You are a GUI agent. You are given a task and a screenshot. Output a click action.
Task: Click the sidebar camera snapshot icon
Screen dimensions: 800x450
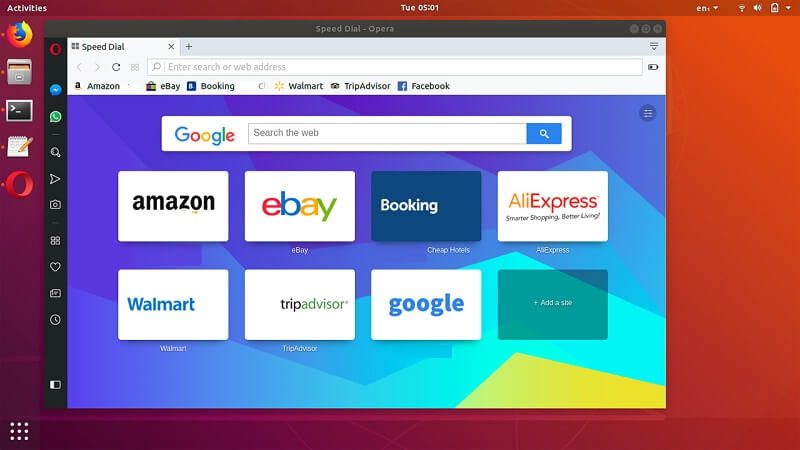(55, 204)
